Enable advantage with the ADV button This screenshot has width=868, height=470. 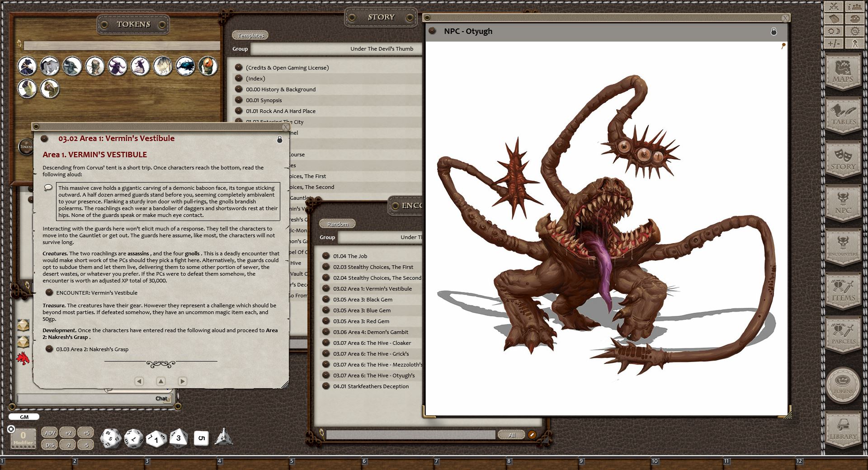50,432
